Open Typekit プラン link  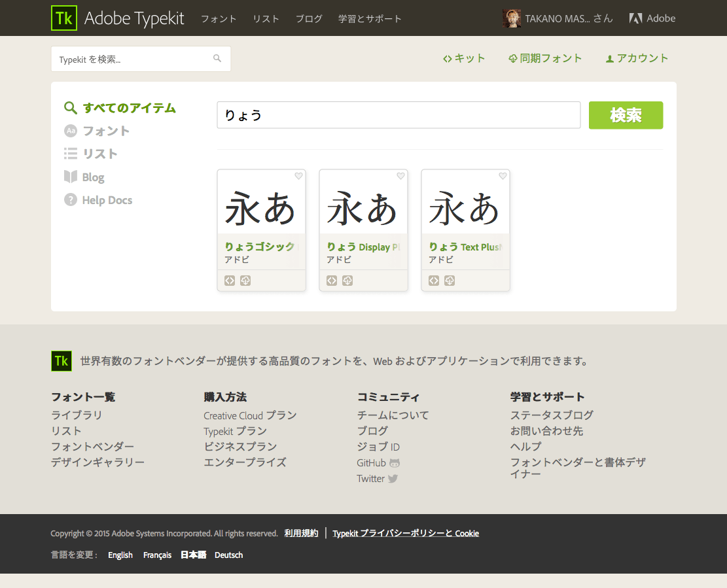235,432
